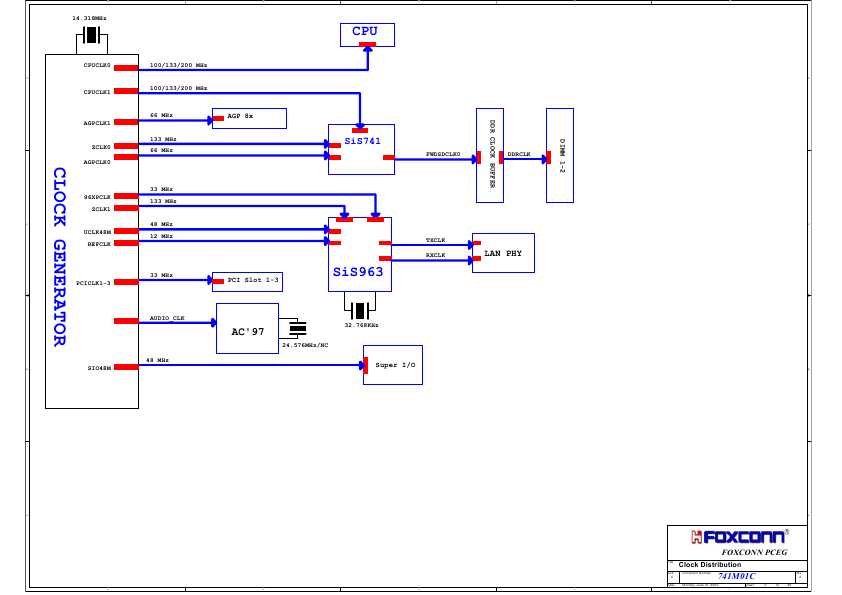Click the AGPCLK0 pin label
This screenshot has width=842, height=595.
pyautogui.click(x=97, y=162)
